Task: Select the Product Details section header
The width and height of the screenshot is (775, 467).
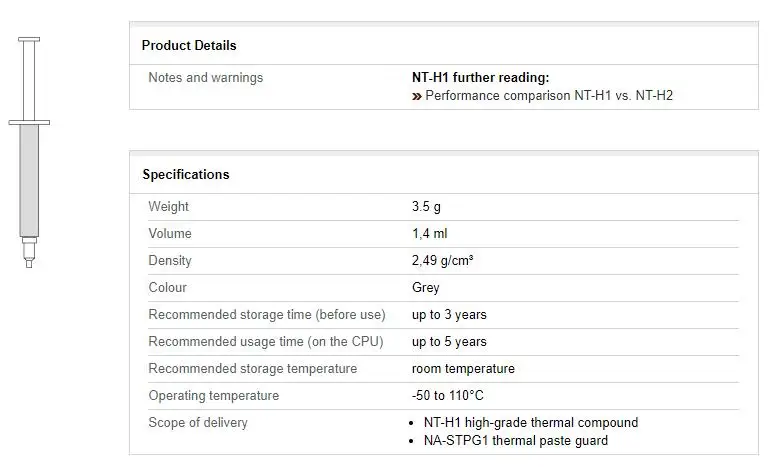Action: pos(189,45)
